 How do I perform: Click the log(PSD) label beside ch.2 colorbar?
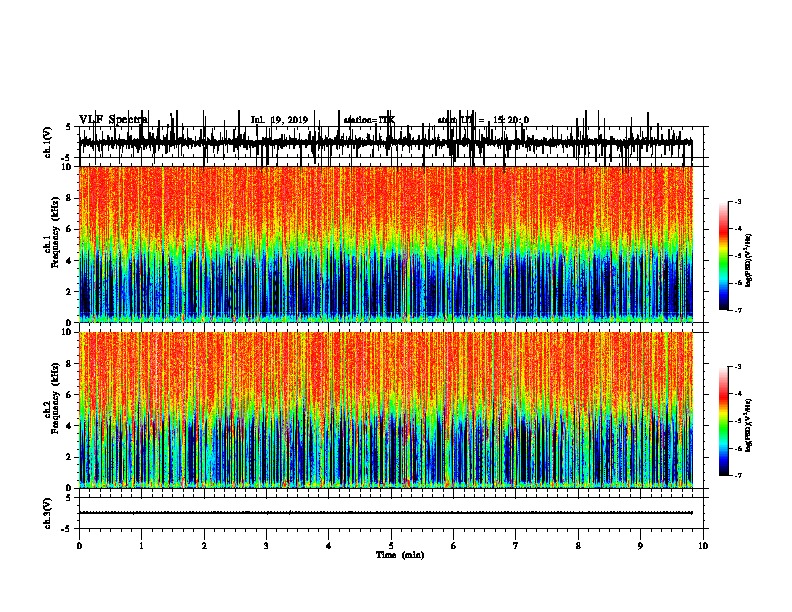coord(748,425)
